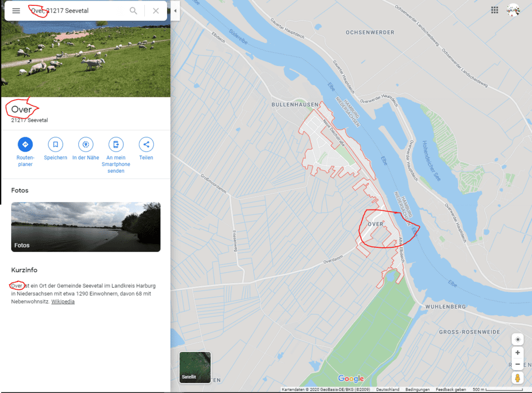This screenshot has width=532, height=393.
Task: Click the BULLENHAUSEN map label
Action: (295, 104)
